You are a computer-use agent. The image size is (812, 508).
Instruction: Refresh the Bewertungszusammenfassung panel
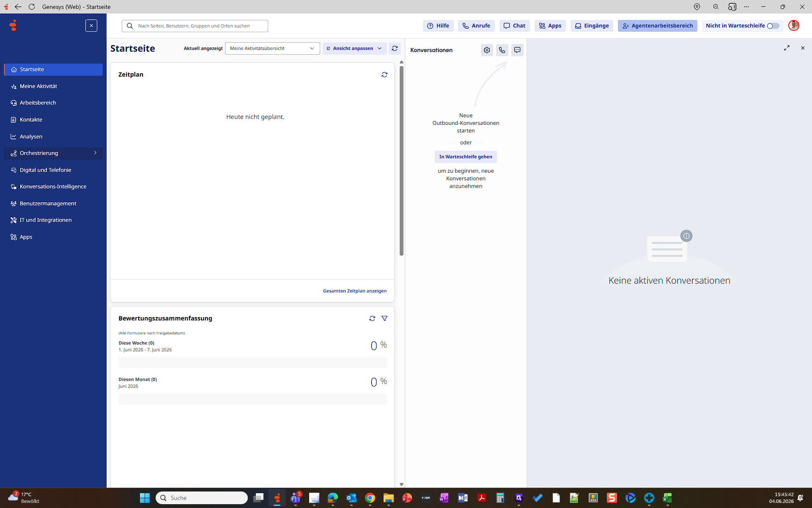[372, 318]
